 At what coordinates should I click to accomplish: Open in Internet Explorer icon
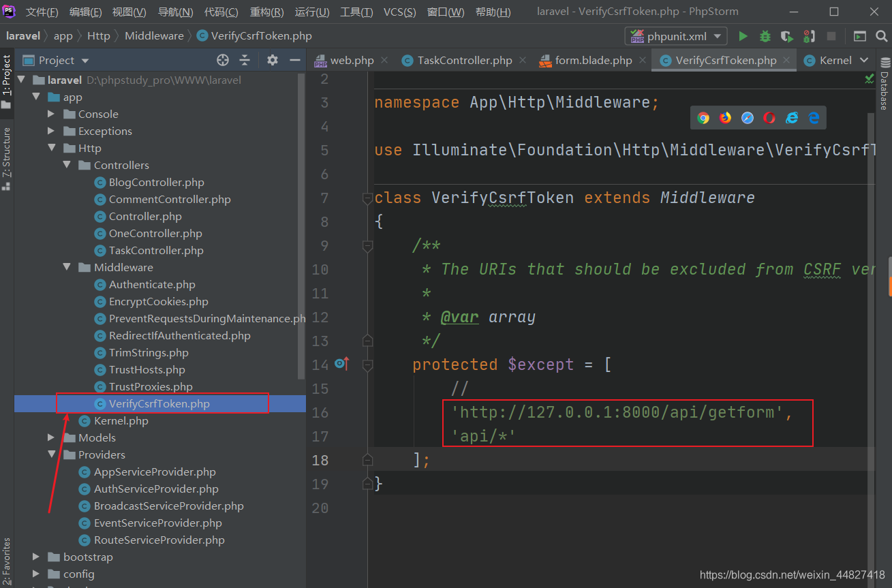[791, 118]
